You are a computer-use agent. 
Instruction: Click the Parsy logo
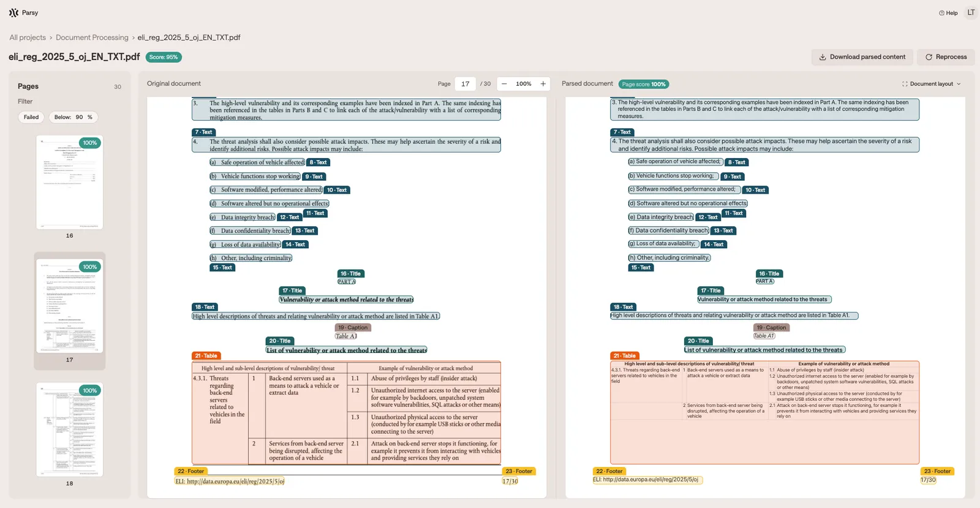pyautogui.click(x=23, y=12)
